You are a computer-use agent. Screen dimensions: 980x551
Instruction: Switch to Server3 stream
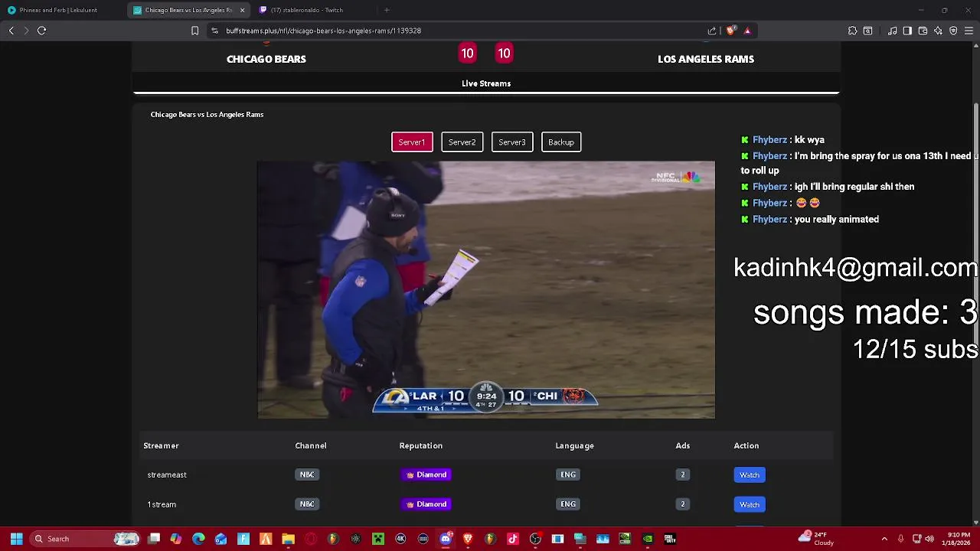[x=512, y=142]
